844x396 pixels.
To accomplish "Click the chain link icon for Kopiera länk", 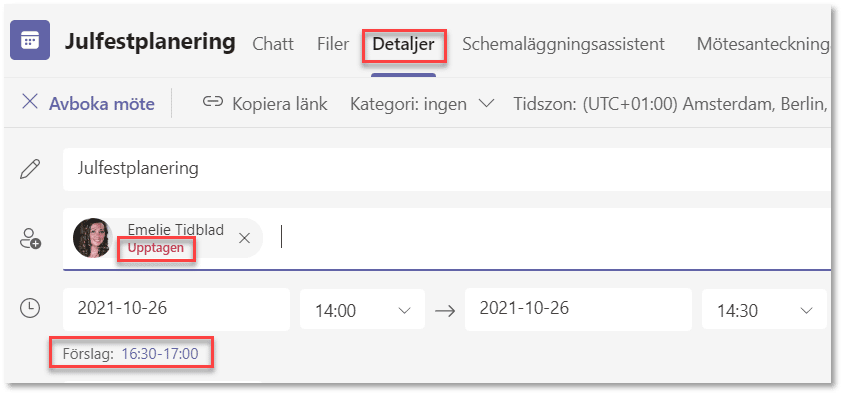I will point(212,102).
